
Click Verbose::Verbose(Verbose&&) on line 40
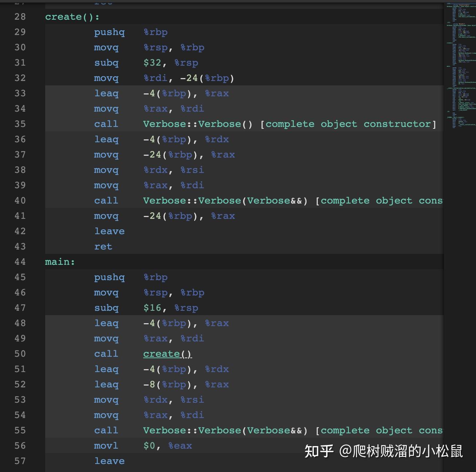[x=225, y=201]
